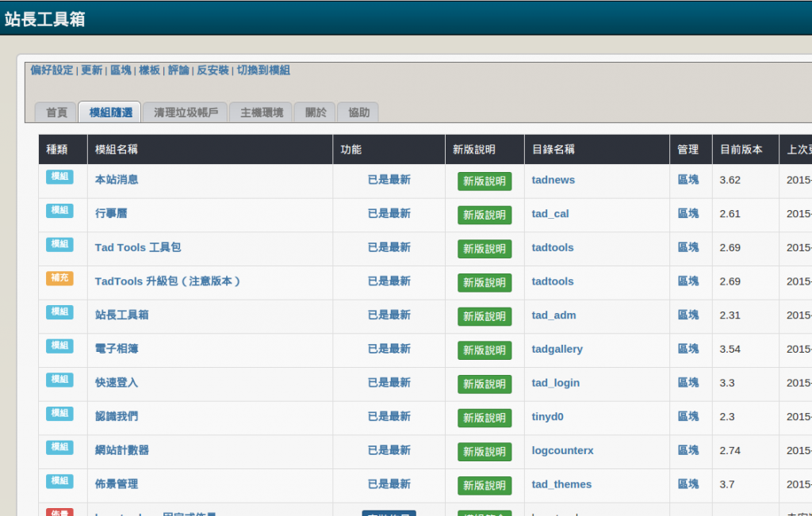Click the 模組名稱 column header

click(x=117, y=150)
